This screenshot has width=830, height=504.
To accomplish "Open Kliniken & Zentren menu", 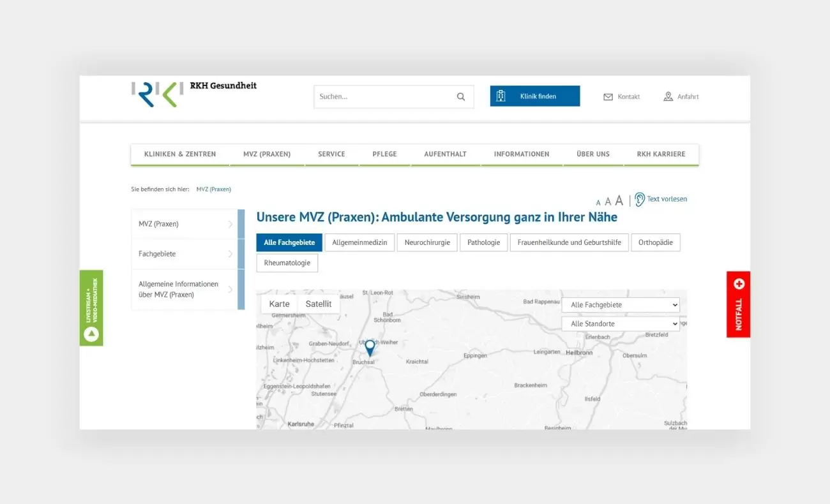I will pyautogui.click(x=180, y=154).
